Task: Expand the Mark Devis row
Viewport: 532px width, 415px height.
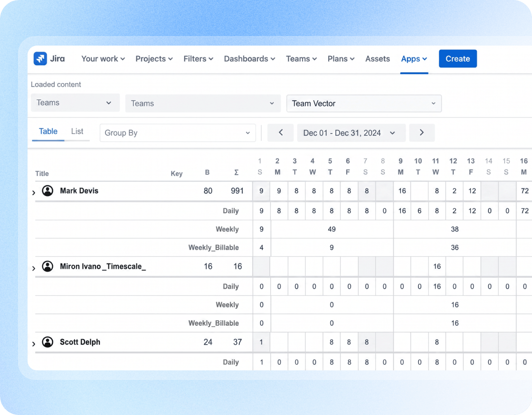Action: click(34, 193)
